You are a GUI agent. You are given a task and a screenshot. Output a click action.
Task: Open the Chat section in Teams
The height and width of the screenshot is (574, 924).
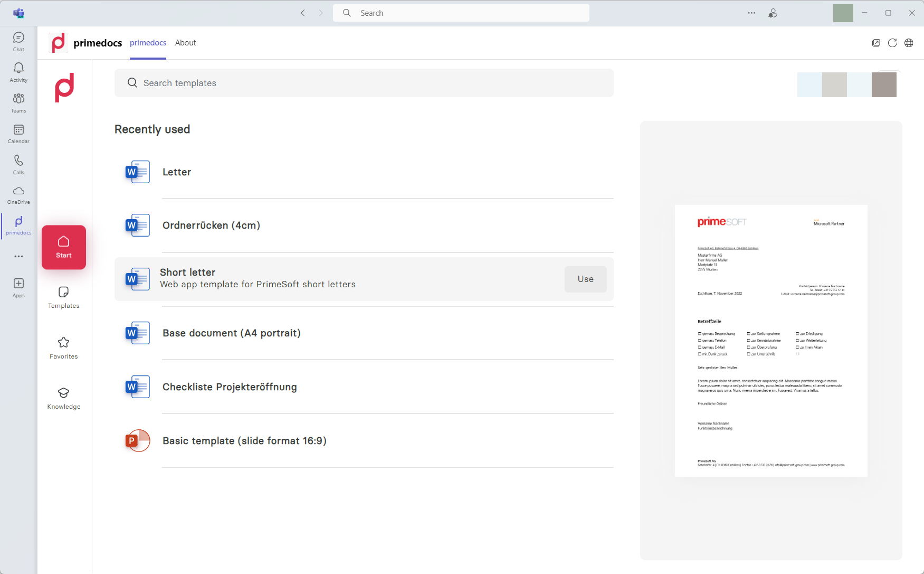(x=18, y=42)
